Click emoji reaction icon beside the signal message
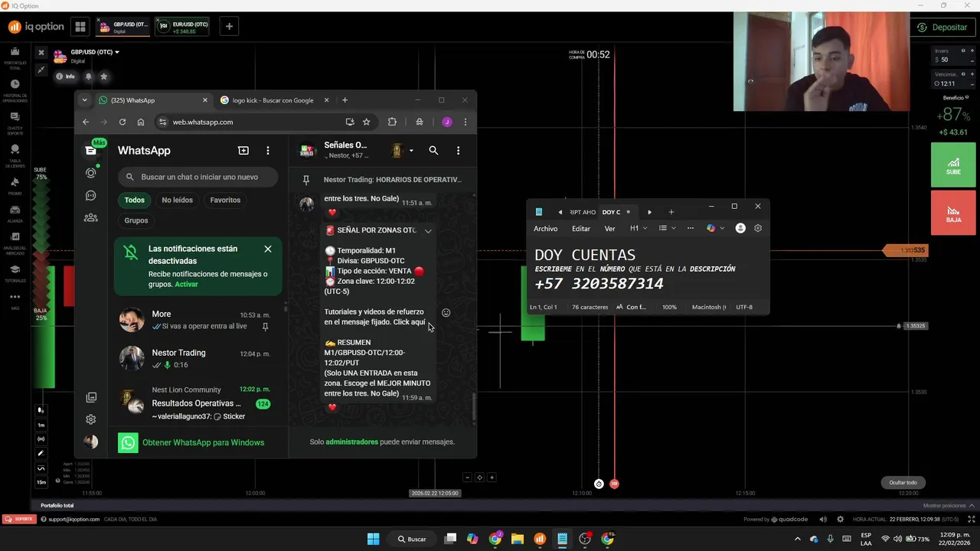980x551 pixels. [446, 312]
